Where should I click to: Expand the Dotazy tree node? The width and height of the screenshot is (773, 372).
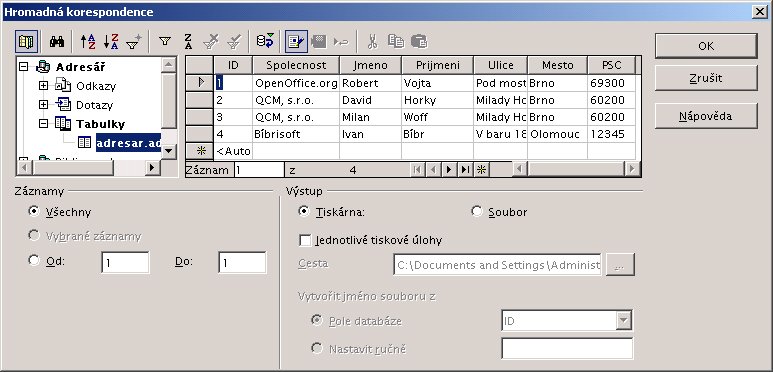(43, 104)
